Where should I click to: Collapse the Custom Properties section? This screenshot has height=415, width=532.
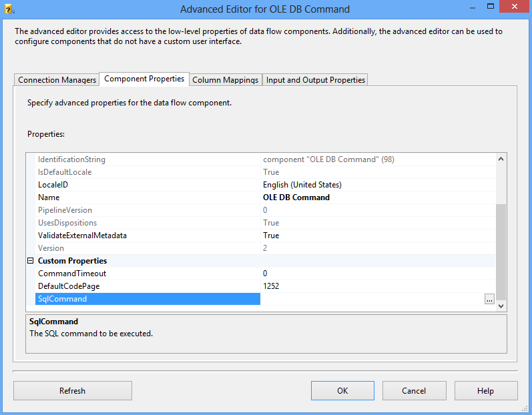[31, 261]
